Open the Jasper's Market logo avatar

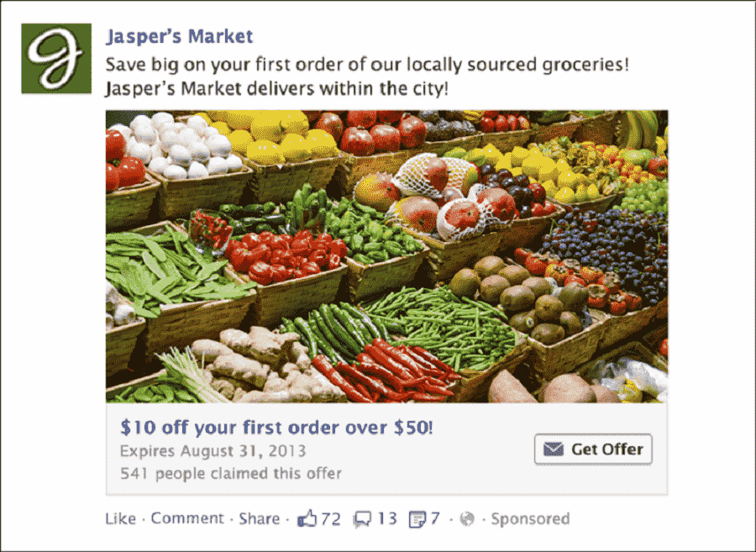pos(56,58)
